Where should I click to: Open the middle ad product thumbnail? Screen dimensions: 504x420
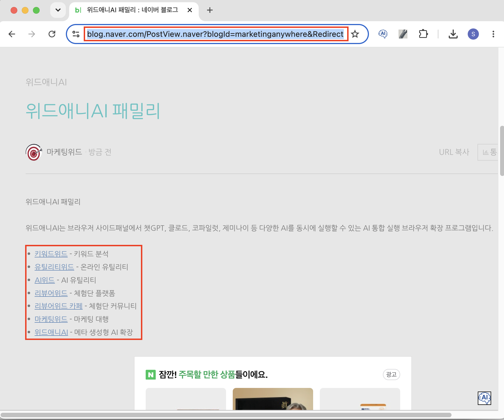point(273,399)
